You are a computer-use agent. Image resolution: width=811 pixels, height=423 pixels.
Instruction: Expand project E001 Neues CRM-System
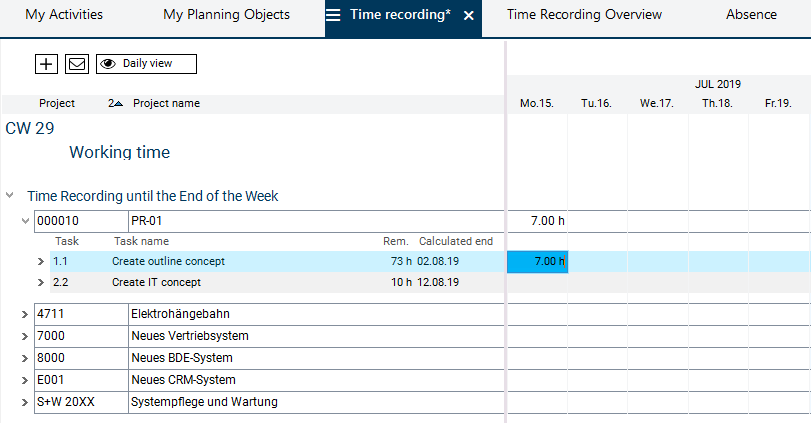pos(25,380)
